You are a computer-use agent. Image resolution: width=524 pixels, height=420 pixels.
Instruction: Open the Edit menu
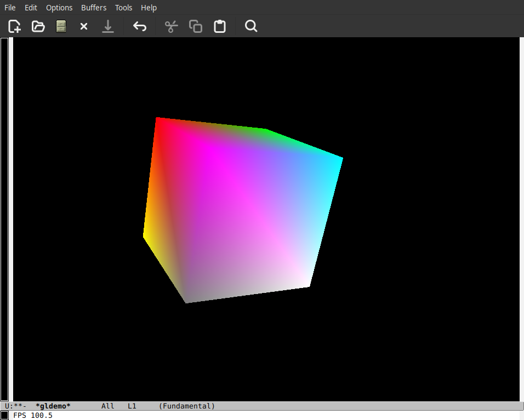tap(31, 8)
